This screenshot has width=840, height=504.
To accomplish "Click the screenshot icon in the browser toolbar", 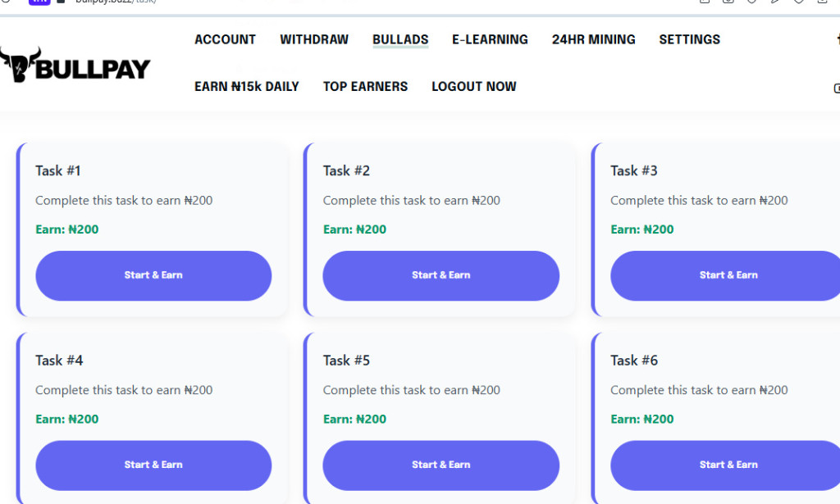I will (x=728, y=3).
